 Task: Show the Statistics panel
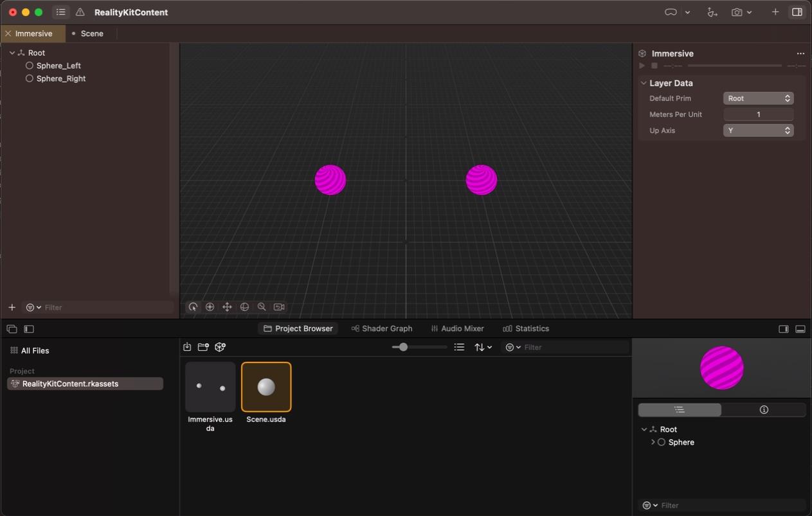(x=526, y=328)
